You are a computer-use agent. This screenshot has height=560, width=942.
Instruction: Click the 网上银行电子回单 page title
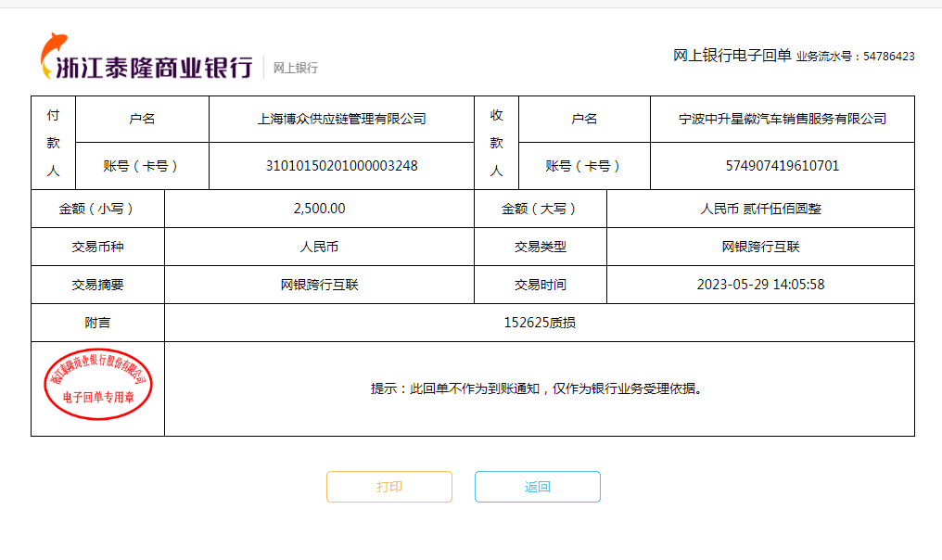(x=732, y=56)
